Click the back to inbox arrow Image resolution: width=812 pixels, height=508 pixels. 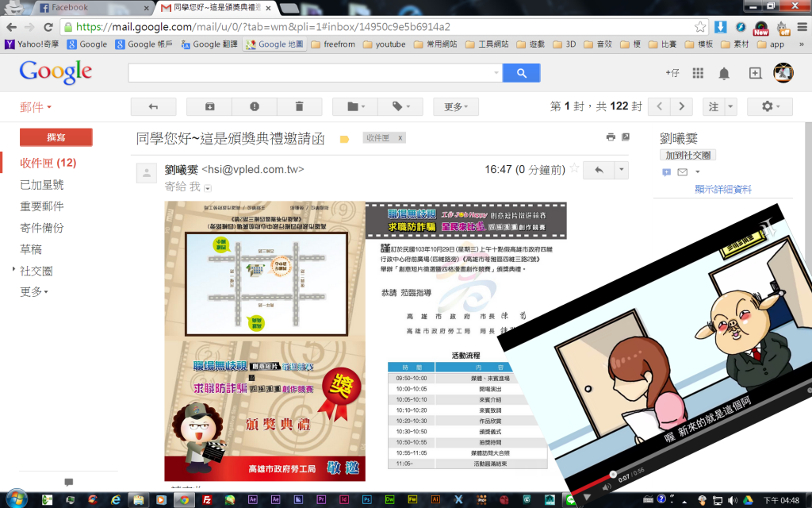153,106
